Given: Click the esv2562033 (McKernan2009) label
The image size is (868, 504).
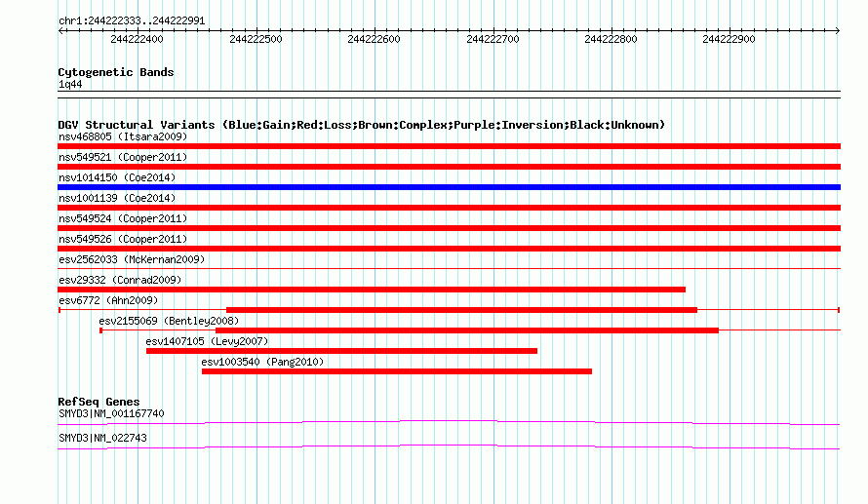Looking at the screenshot, I should point(132,259).
